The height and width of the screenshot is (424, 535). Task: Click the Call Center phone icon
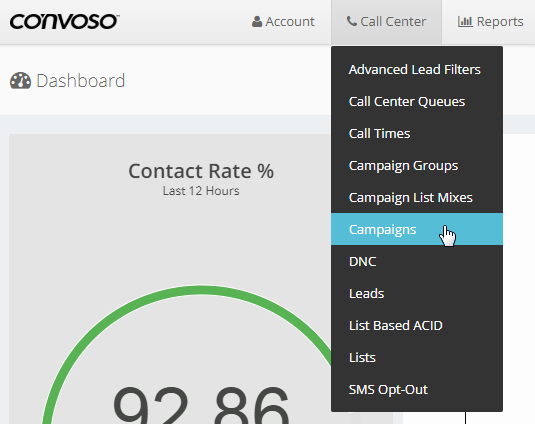pyautogui.click(x=352, y=21)
